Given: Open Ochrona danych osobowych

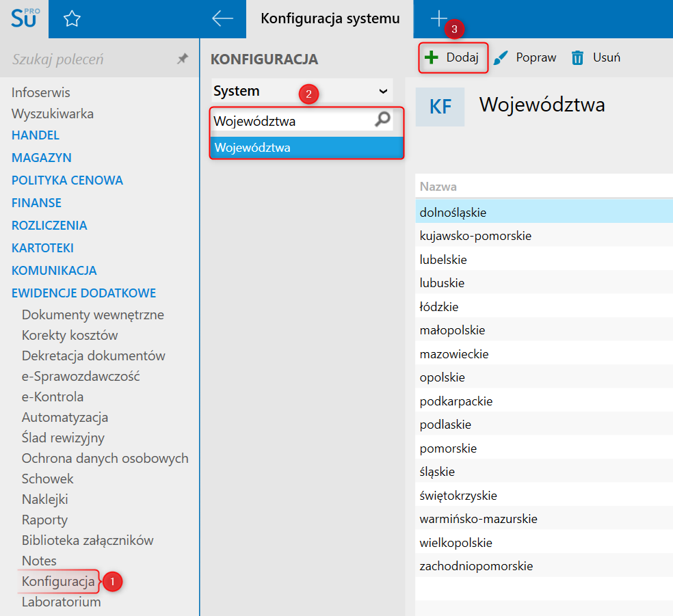Looking at the screenshot, I should tap(105, 458).
